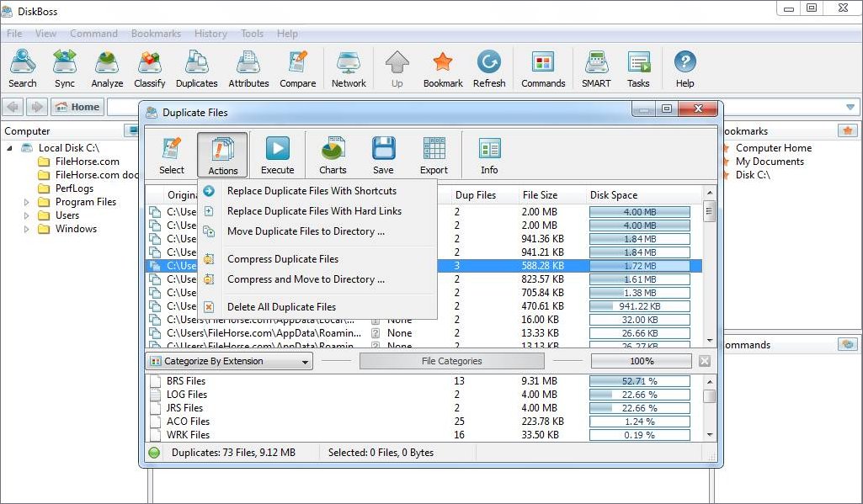Close the file categories pane with X

coord(704,361)
